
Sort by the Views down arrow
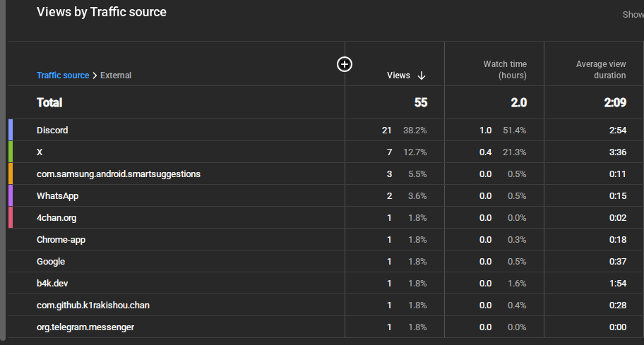422,75
